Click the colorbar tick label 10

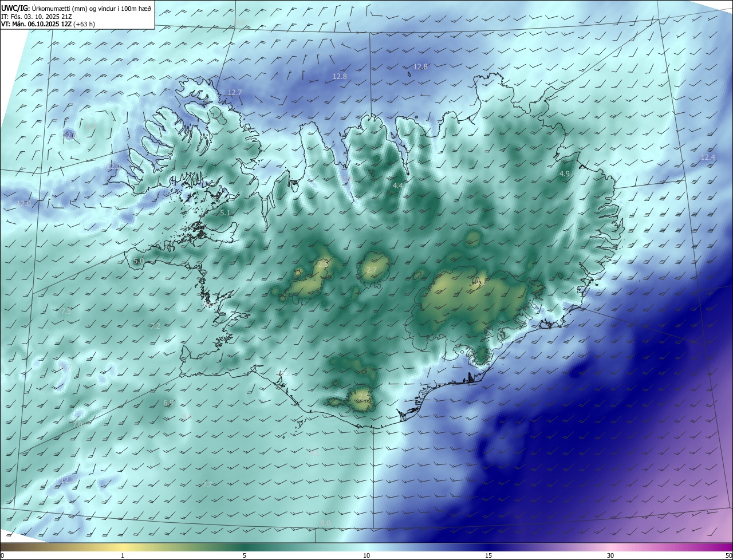(366, 555)
